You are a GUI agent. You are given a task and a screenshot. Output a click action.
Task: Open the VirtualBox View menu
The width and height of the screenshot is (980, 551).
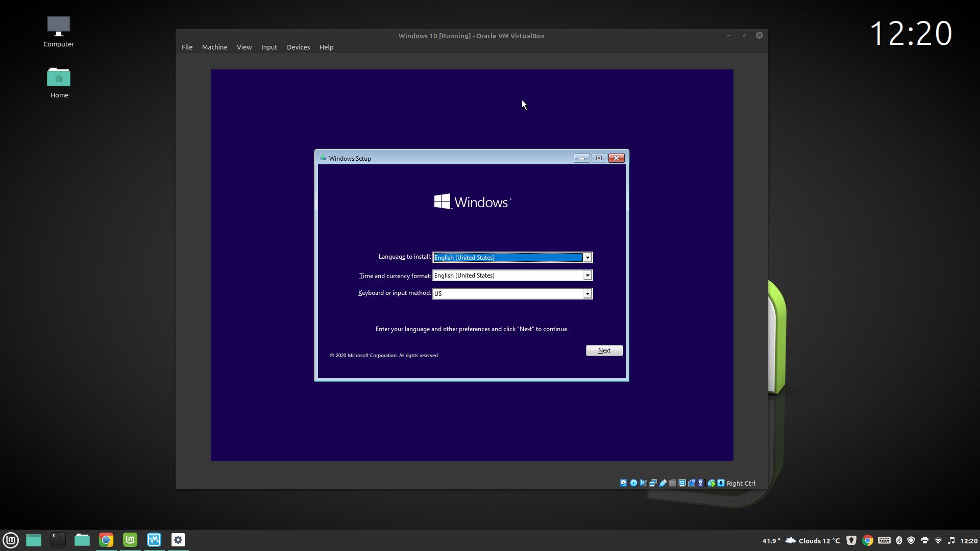[244, 47]
